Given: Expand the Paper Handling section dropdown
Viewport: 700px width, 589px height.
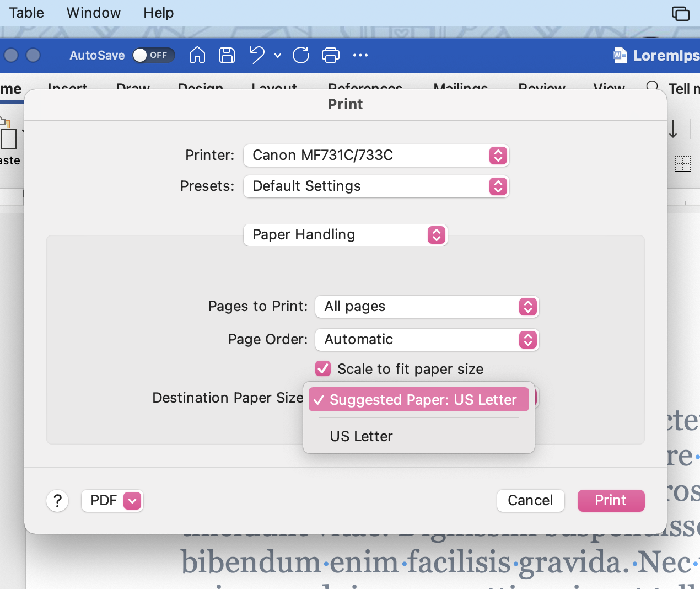Looking at the screenshot, I should 345,235.
